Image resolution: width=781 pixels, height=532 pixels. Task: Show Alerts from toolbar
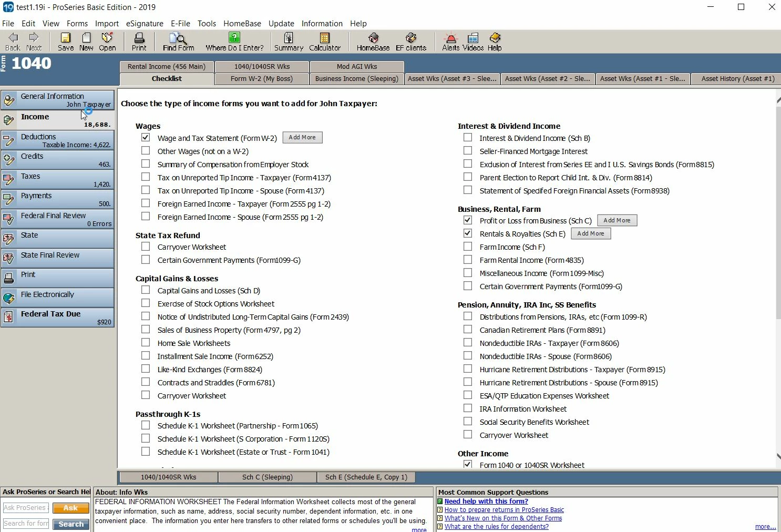click(x=450, y=42)
